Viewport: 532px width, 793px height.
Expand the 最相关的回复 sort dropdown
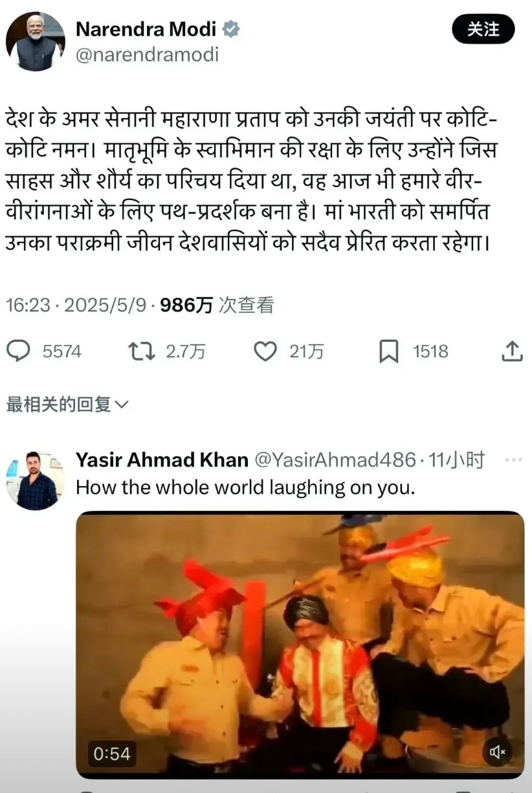[67, 405]
